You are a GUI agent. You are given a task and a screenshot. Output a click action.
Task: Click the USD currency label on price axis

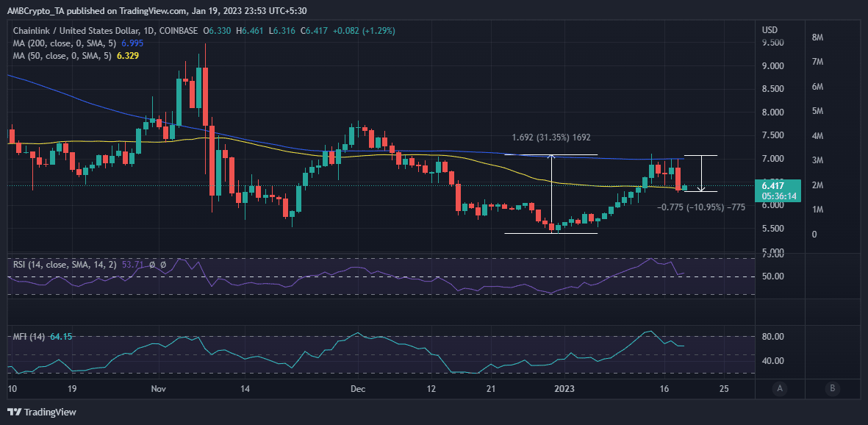pyautogui.click(x=770, y=29)
